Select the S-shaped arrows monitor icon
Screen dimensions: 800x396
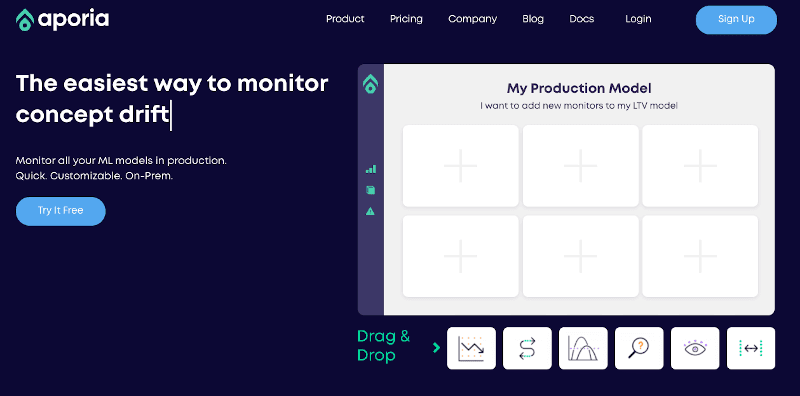[x=527, y=348]
